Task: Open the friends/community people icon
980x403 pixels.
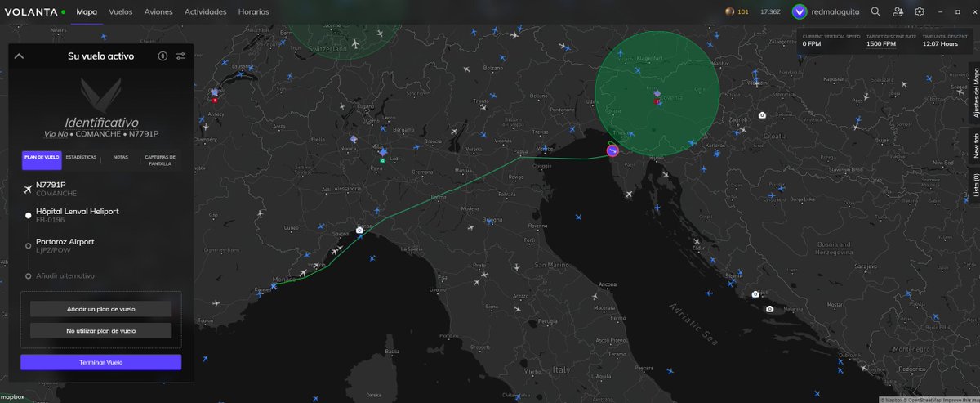Action: 898,12
